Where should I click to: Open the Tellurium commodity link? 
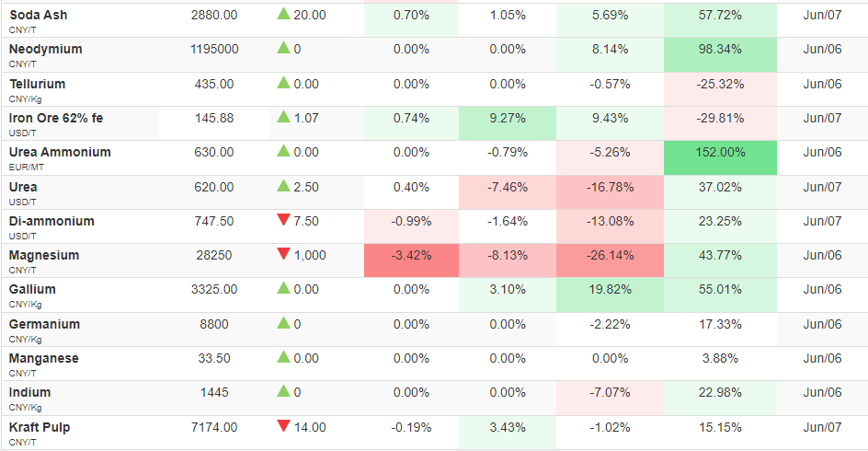(x=37, y=84)
